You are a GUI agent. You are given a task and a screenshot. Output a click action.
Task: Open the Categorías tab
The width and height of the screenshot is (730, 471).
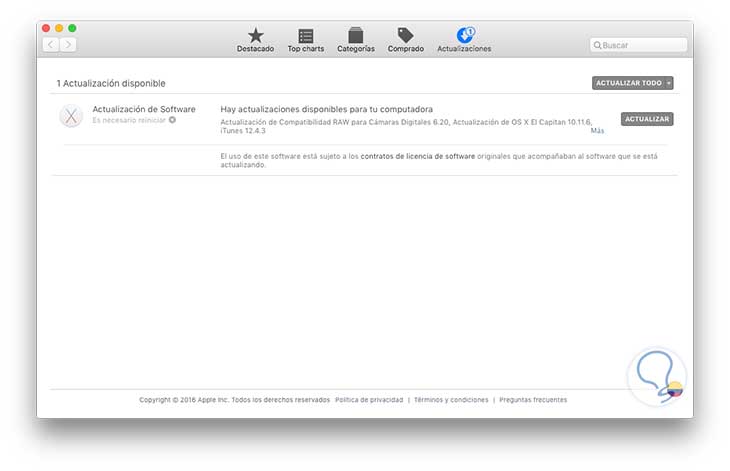(356, 40)
